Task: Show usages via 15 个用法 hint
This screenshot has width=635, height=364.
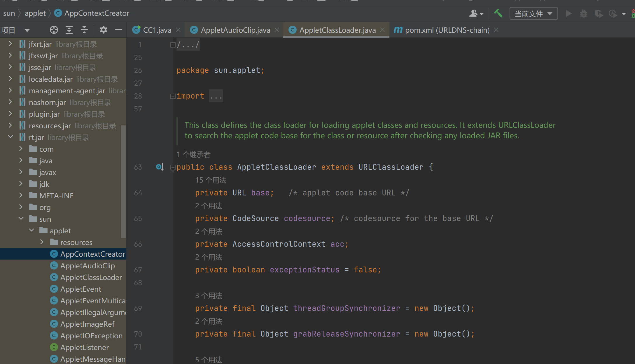Action: (211, 180)
